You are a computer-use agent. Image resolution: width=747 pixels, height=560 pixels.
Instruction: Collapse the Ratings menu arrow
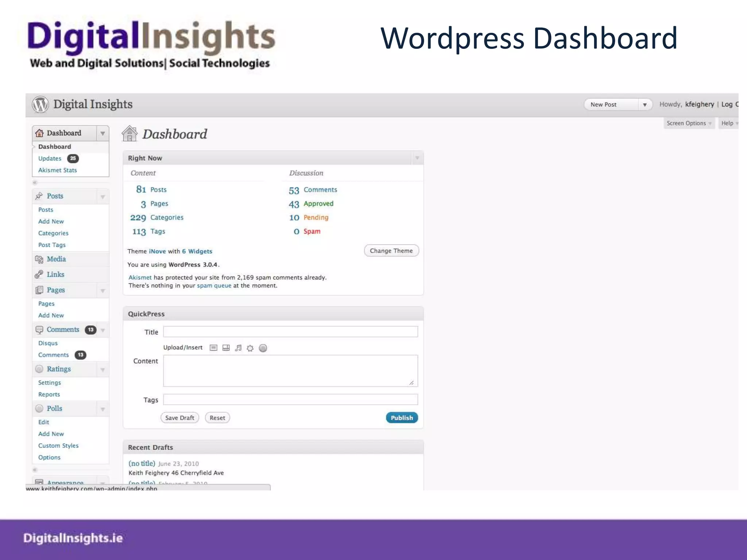tap(103, 370)
